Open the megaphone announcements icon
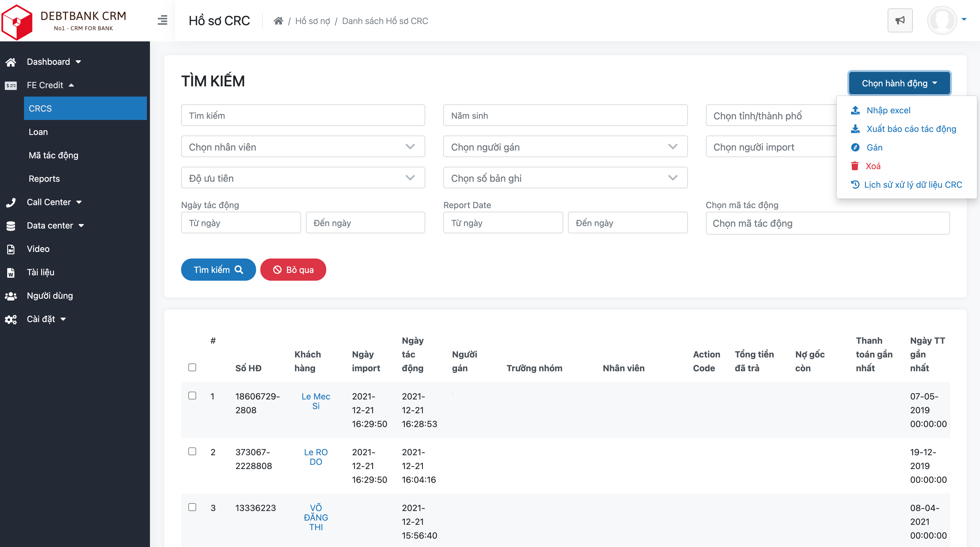The image size is (980, 547). (x=900, y=20)
